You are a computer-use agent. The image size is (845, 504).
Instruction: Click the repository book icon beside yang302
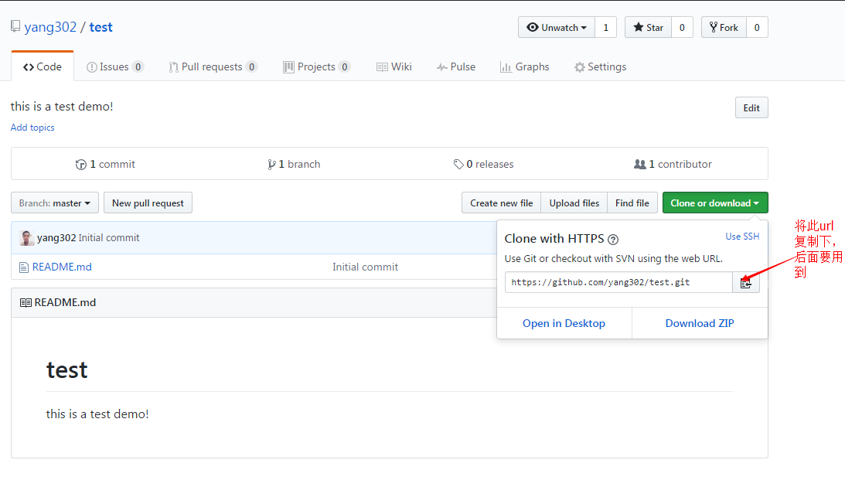point(15,26)
